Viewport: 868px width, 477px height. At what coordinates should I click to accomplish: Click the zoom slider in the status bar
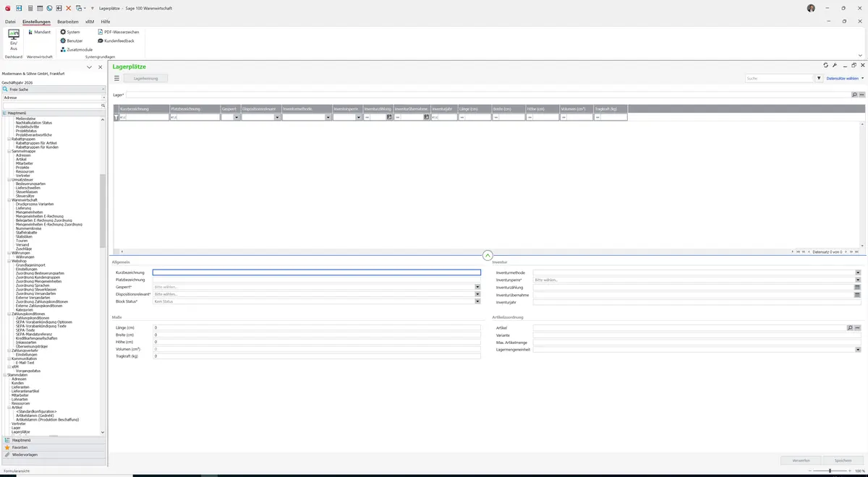830,470
